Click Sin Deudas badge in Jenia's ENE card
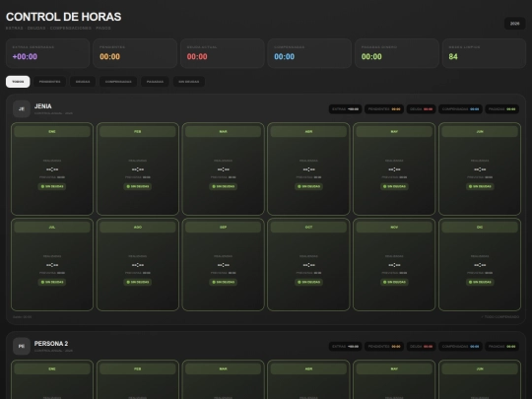532x399 pixels. pyautogui.click(x=52, y=186)
